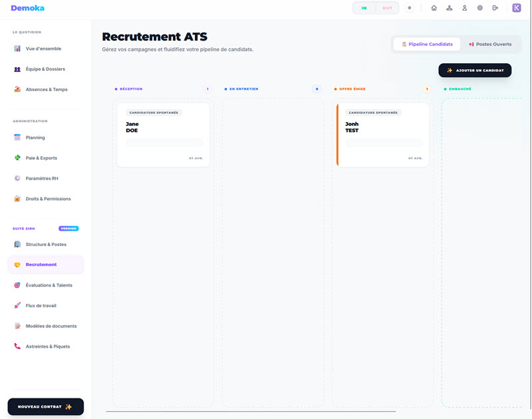This screenshot has height=419, width=532.
Task: Click the home icon in top bar
Action: coord(434,7)
